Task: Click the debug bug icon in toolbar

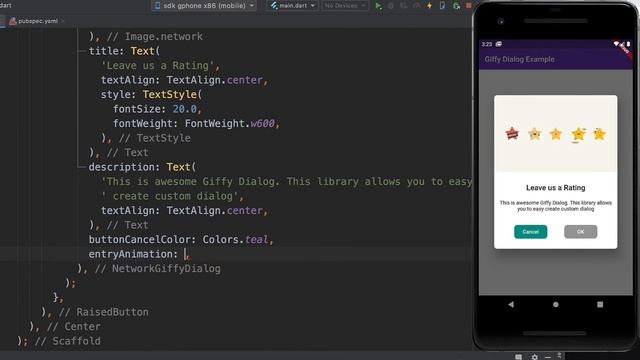Action: [391, 6]
